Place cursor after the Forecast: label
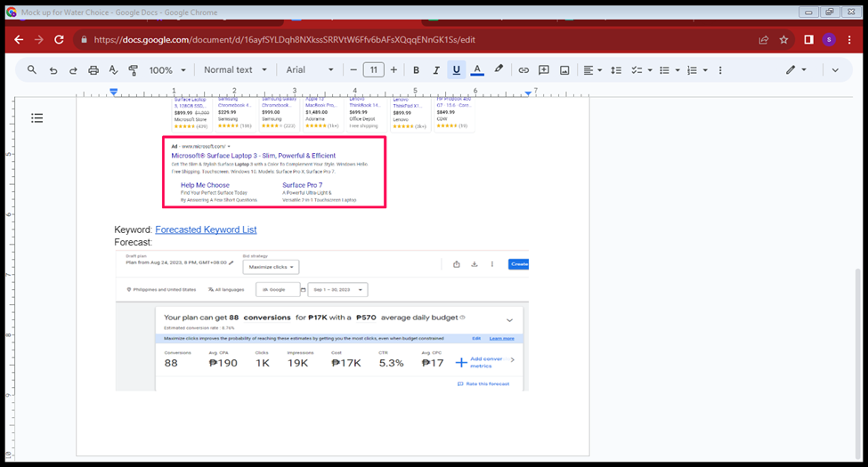868x467 pixels. (153, 242)
